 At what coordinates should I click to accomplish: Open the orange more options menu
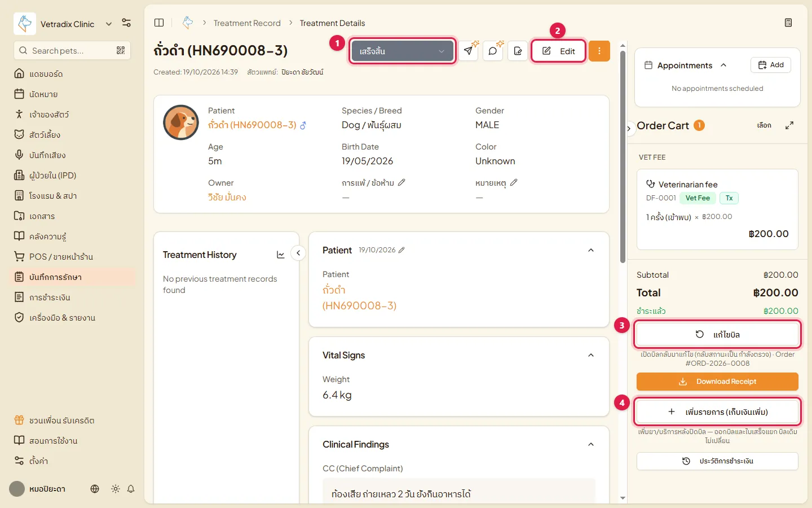[599, 51]
